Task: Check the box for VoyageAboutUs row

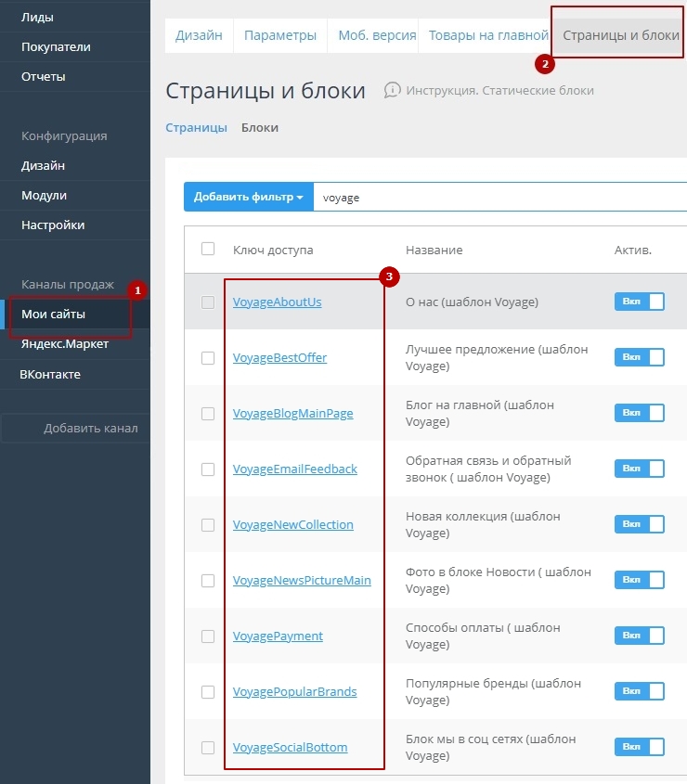Action: [x=208, y=302]
